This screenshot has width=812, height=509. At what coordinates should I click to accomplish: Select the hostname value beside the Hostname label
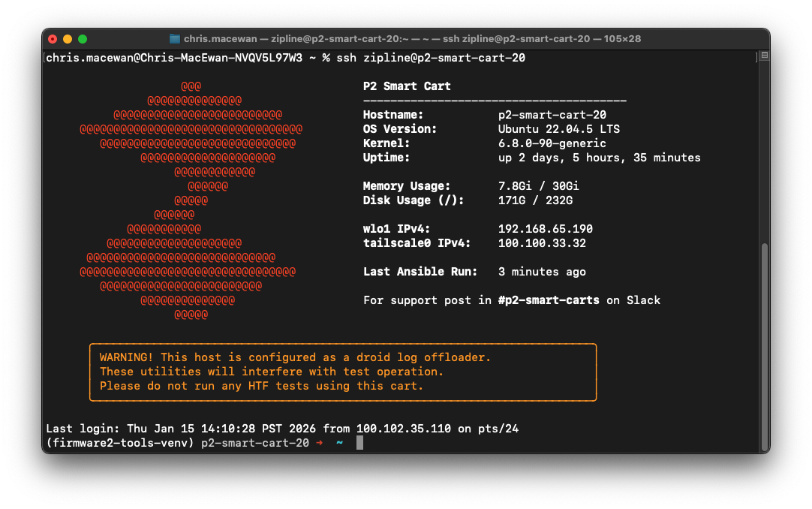click(552, 114)
